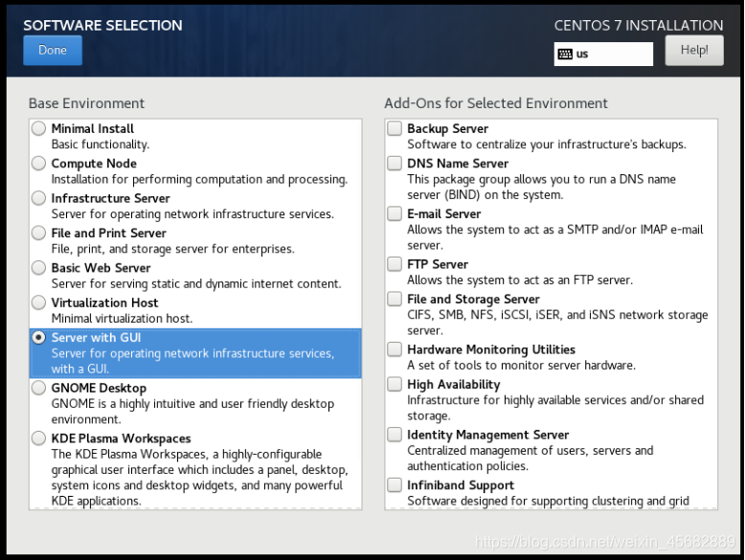Check File and Storage Server add-on
Image resolution: width=745 pixels, height=560 pixels.
395,299
